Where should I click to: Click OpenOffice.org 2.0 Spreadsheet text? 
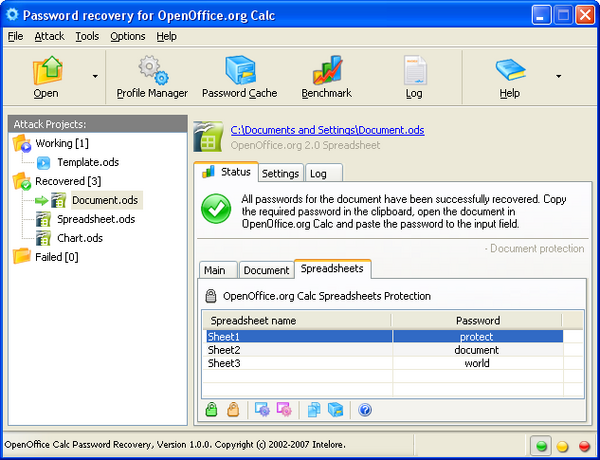point(305,145)
